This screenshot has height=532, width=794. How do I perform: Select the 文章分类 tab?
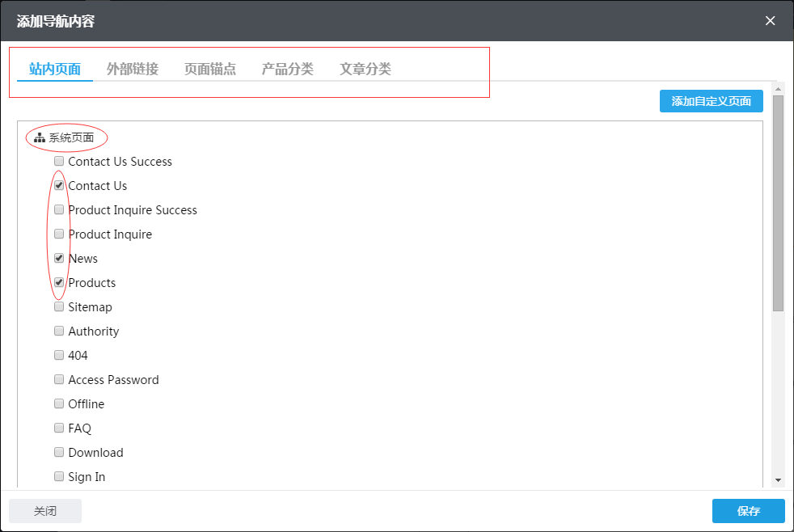pos(365,70)
